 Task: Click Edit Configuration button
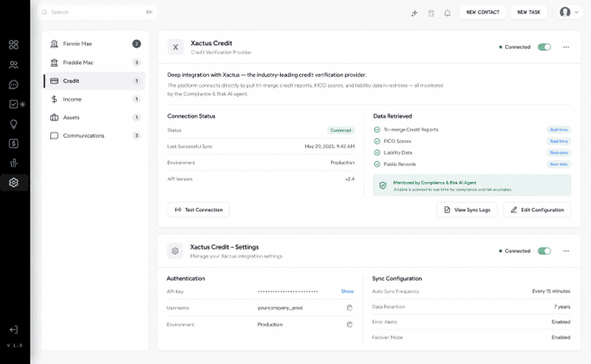point(537,210)
